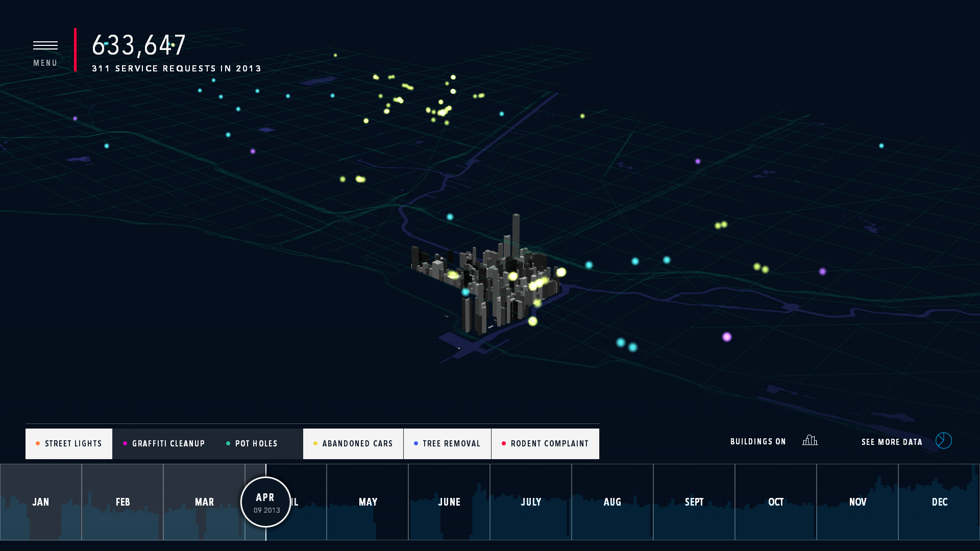Jump to AUG on timeline
Screen dimensions: 980x551
612,502
